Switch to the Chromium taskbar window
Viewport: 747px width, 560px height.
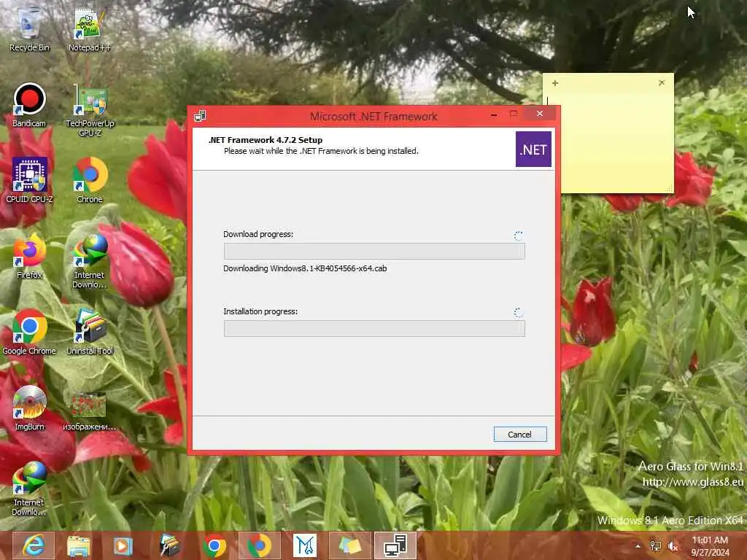pyautogui.click(x=259, y=545)
